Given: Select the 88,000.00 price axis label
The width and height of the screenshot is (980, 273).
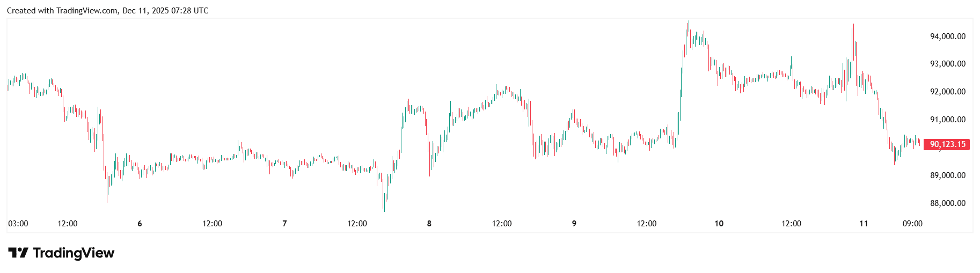Looking at the screenshot, I should pyautogui.click(x=947, y=203).
